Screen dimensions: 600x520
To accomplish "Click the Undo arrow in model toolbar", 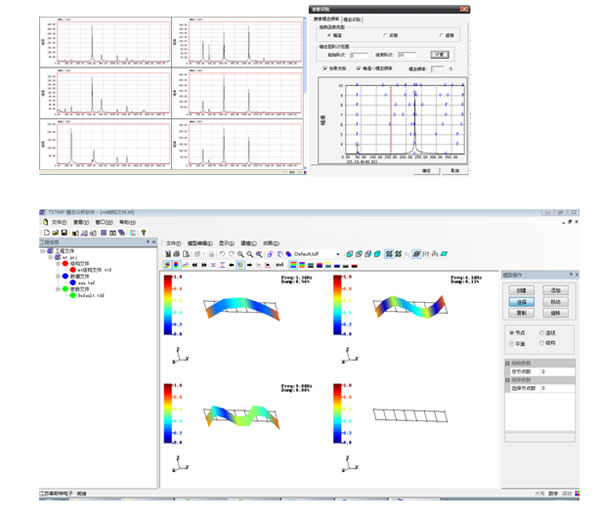I will (221, 253).
